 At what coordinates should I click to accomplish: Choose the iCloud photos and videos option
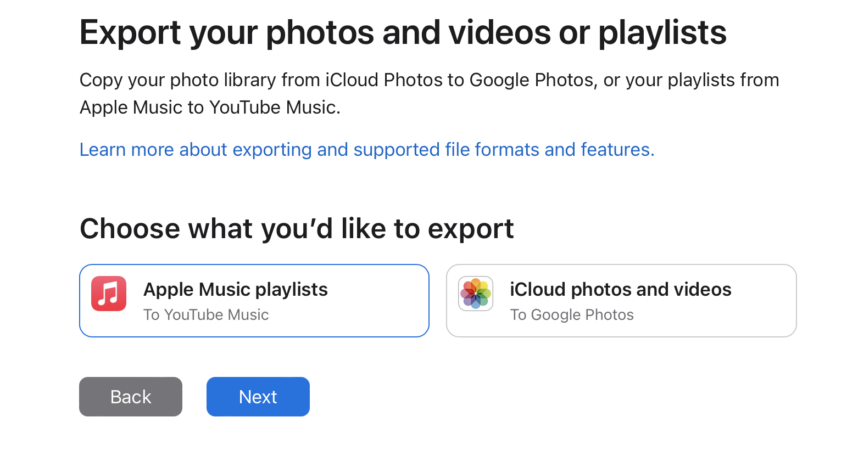pos(621,300)
